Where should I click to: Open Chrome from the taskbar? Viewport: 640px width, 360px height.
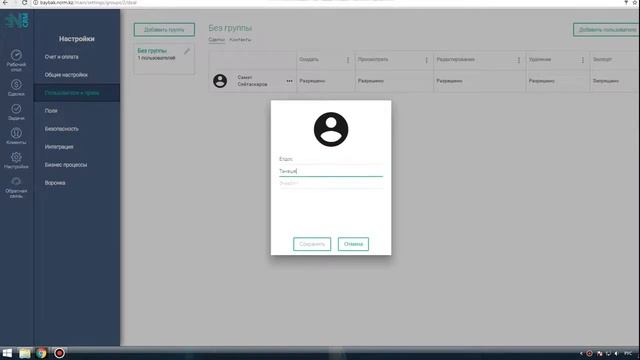click(x=41, y=353)
